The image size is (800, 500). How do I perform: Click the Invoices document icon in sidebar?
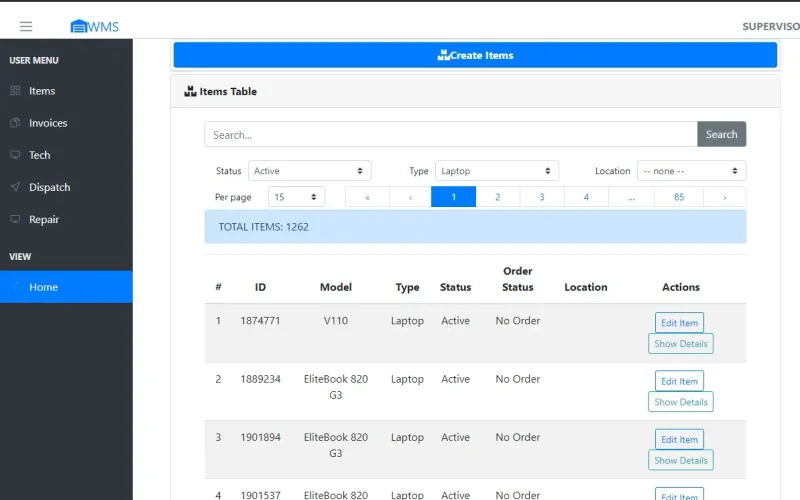(15, 122)
